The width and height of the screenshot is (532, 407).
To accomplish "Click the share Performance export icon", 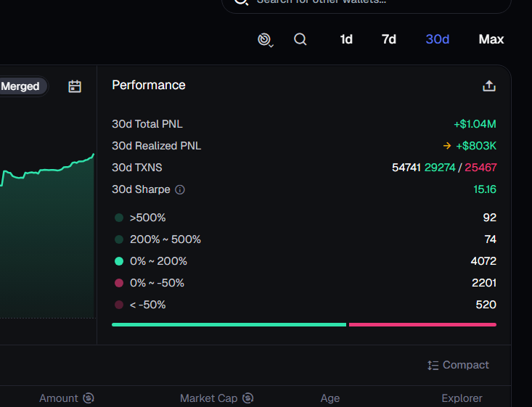I will coord(489,86).
